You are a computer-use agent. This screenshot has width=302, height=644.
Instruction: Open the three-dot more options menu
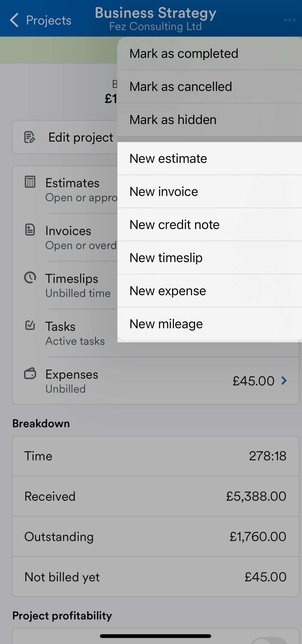290,20
